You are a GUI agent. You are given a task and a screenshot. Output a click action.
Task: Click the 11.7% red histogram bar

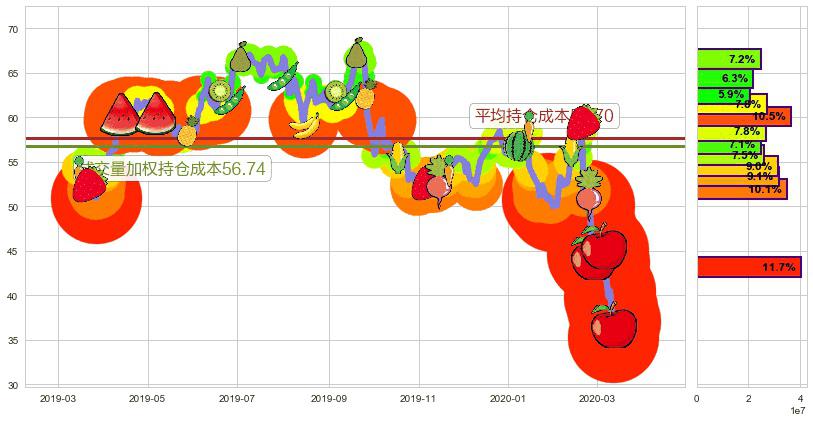[x=748, y=267]
